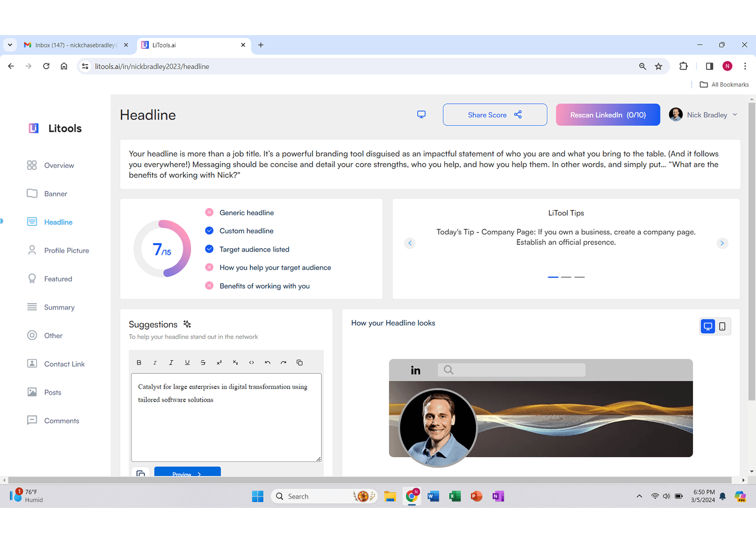Click the AI sparkle icon next to Suggestions
The width and height of the screenshot is (756, 543).
tap(187, 324)
